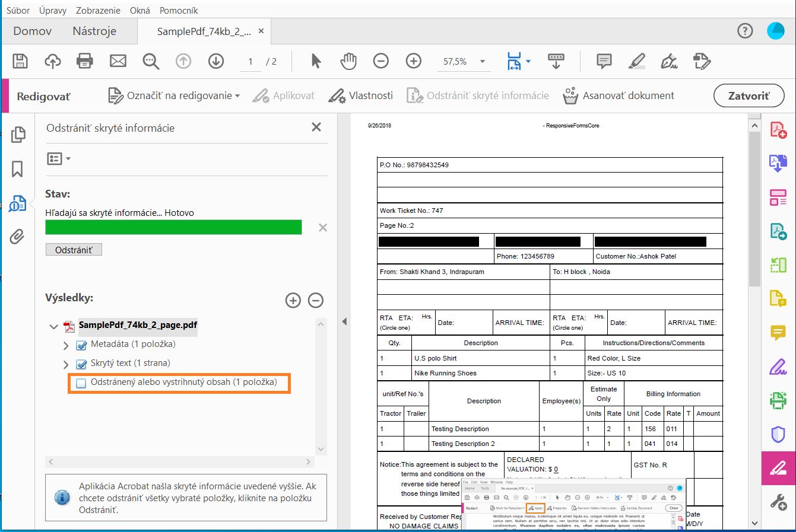Click the Odstrániť button
The width and height of the screenshot is (796, 532).
(x=74, y=250)
